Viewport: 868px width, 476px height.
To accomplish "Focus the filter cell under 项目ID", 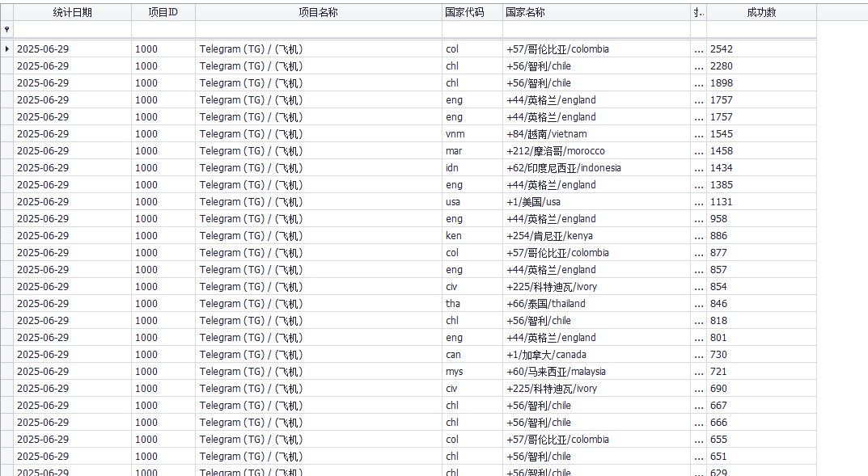I will [163, 29].
